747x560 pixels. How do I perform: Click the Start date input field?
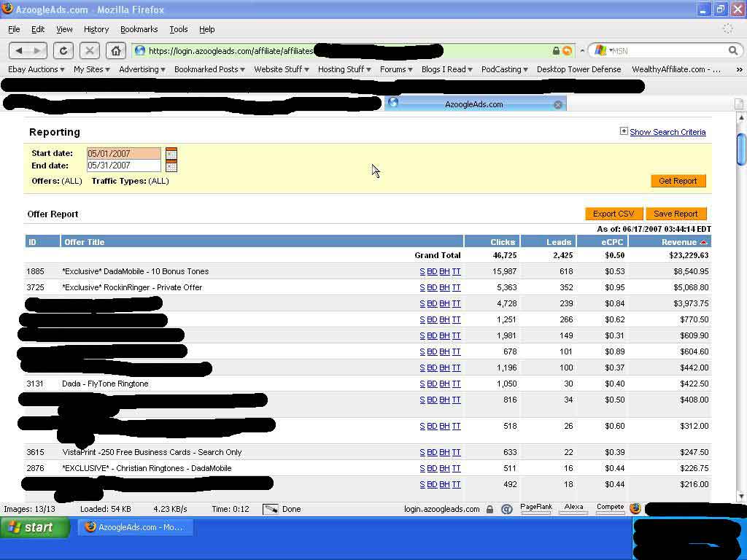coord(124,153)
